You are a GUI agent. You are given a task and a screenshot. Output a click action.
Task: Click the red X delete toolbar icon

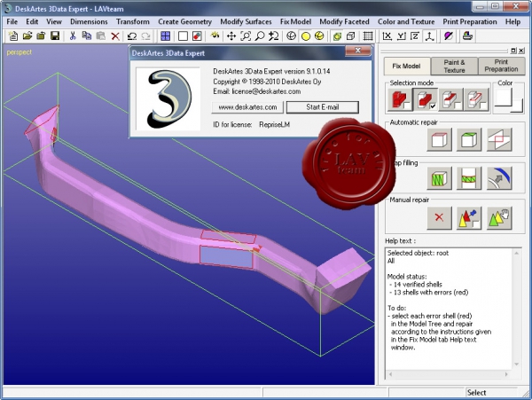tap(115, 36)
